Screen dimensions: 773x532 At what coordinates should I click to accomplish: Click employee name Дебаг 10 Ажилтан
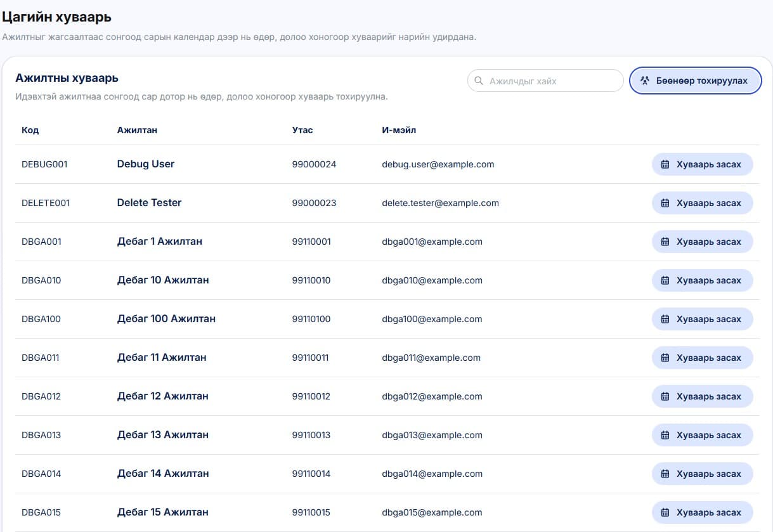(x=163, y=280)
